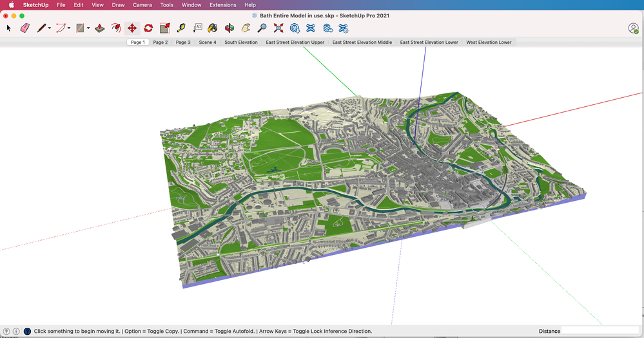
Task: Switch to South Elevation scene tab
Action: [x=240, y=42]
